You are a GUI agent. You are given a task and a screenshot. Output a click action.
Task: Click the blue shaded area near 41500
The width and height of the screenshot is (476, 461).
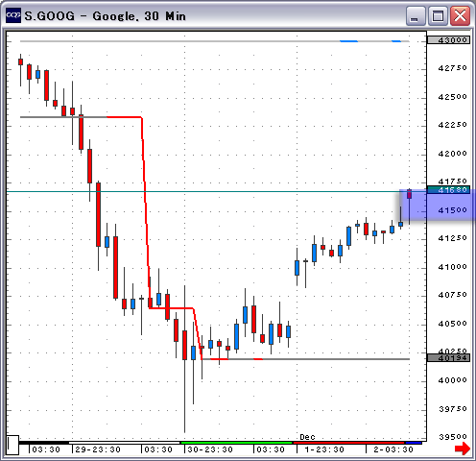438,205
